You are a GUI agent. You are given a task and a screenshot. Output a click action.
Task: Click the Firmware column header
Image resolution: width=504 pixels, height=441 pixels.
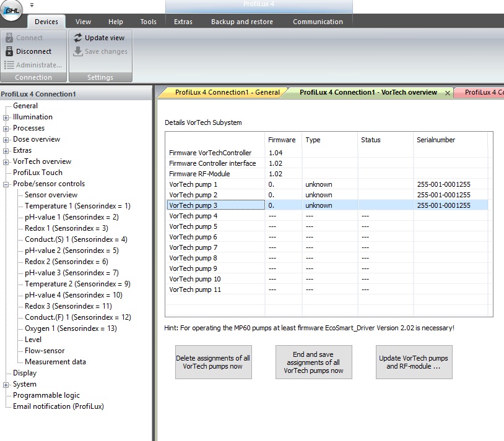point(282,140)
